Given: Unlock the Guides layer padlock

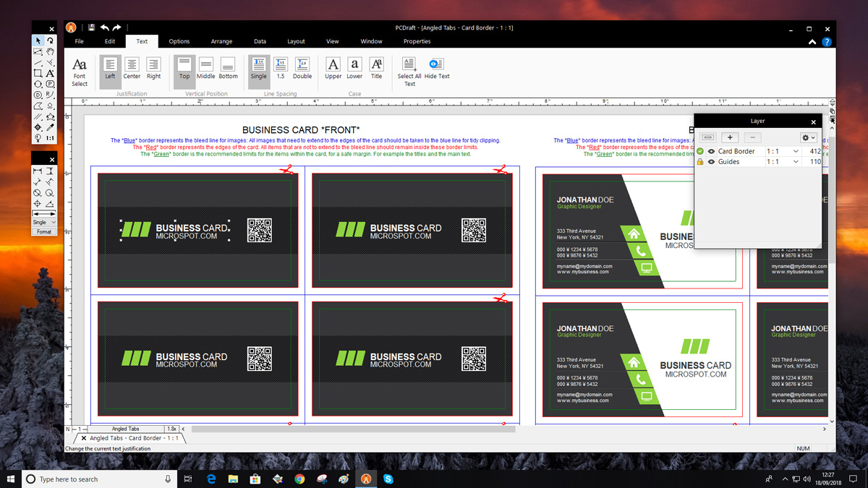Looking at the screenshot, I should click(700, 161).
